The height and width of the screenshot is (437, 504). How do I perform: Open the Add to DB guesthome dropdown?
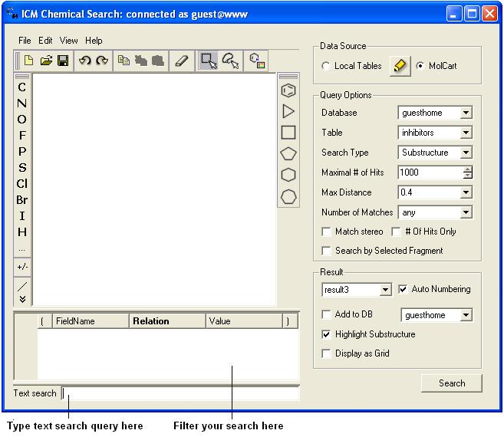point(436,315)
